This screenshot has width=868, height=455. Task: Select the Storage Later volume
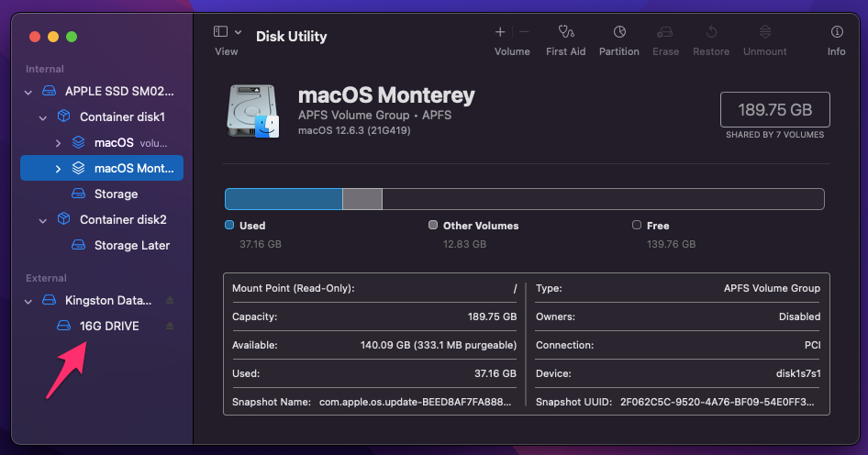(102, 245)
